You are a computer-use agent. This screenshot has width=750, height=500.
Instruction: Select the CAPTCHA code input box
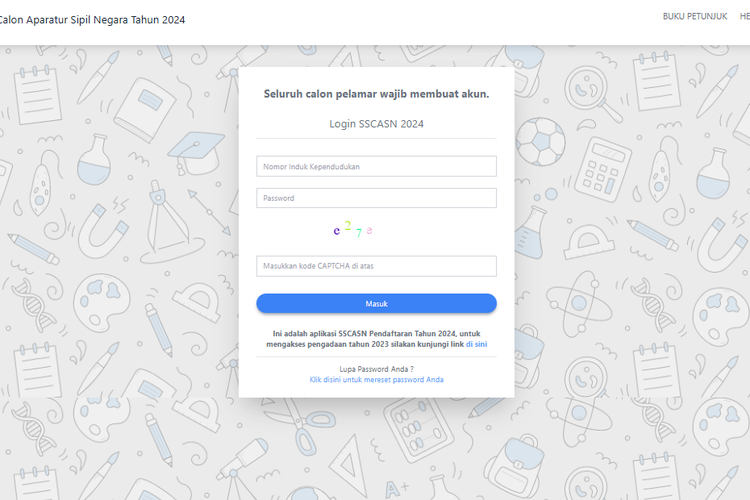(376, 266)
